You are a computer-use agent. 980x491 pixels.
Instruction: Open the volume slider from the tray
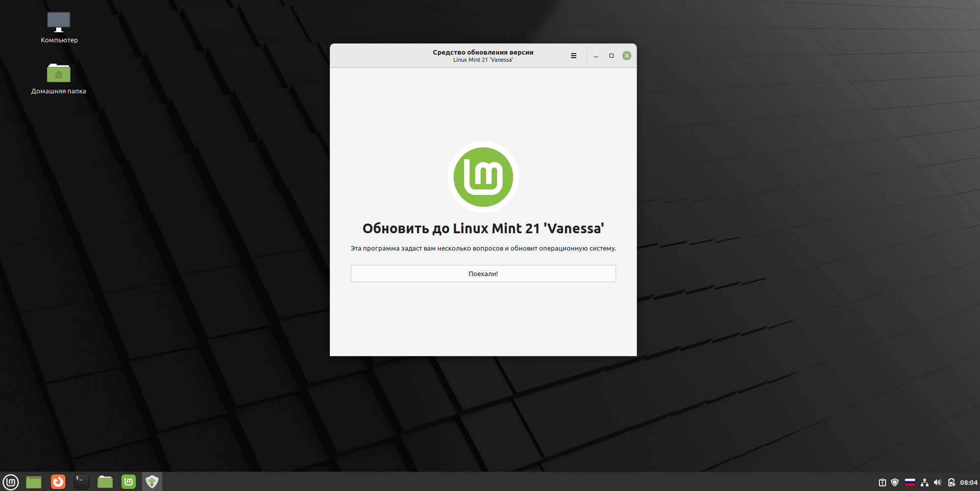pos(938,482)
